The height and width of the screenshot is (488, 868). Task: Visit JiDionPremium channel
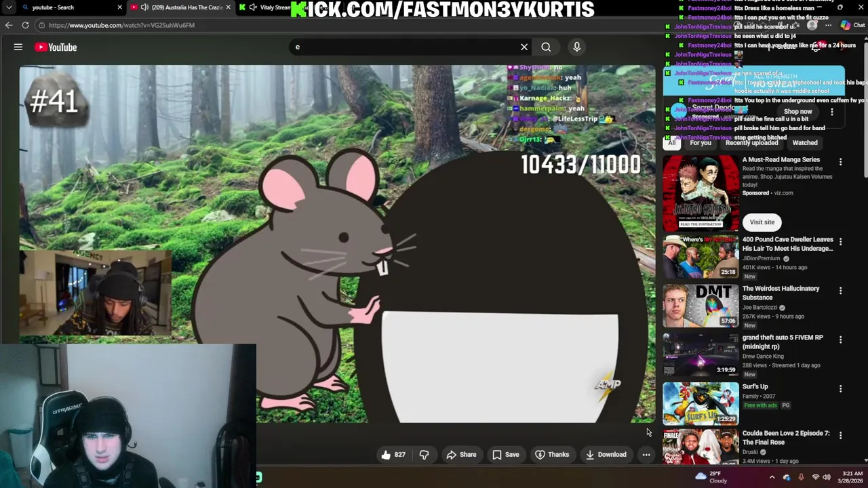pyautogui.click(x=761, y=258)
